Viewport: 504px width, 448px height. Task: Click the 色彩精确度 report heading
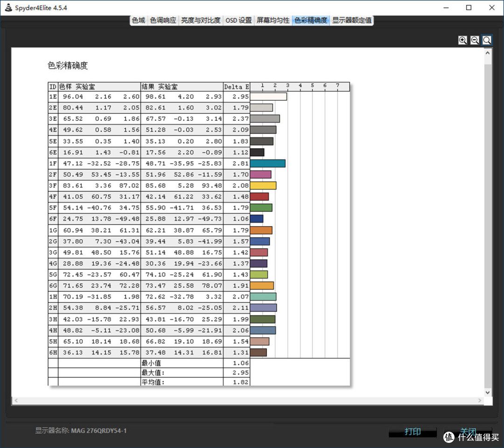point(68,66)
